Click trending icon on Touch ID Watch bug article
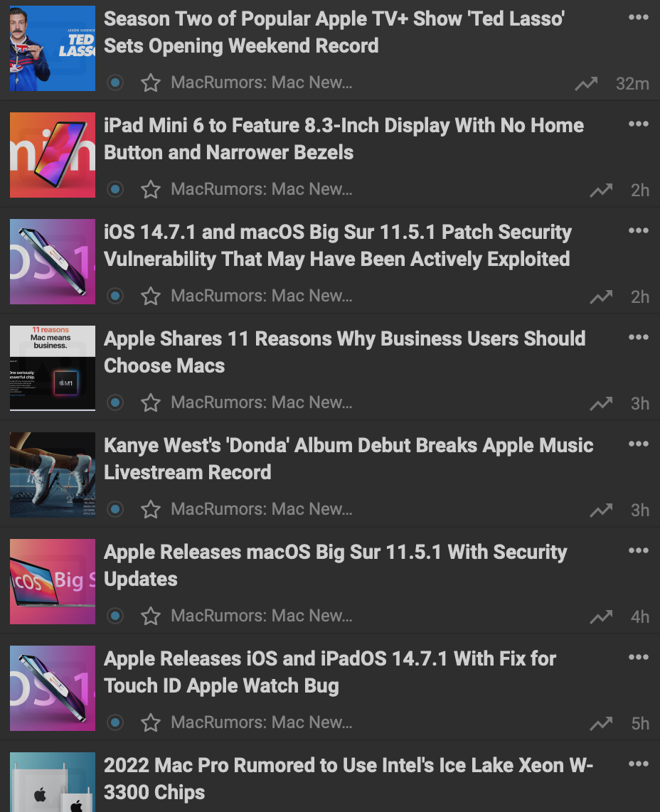660x812 pixels. [x=601, y=723]
